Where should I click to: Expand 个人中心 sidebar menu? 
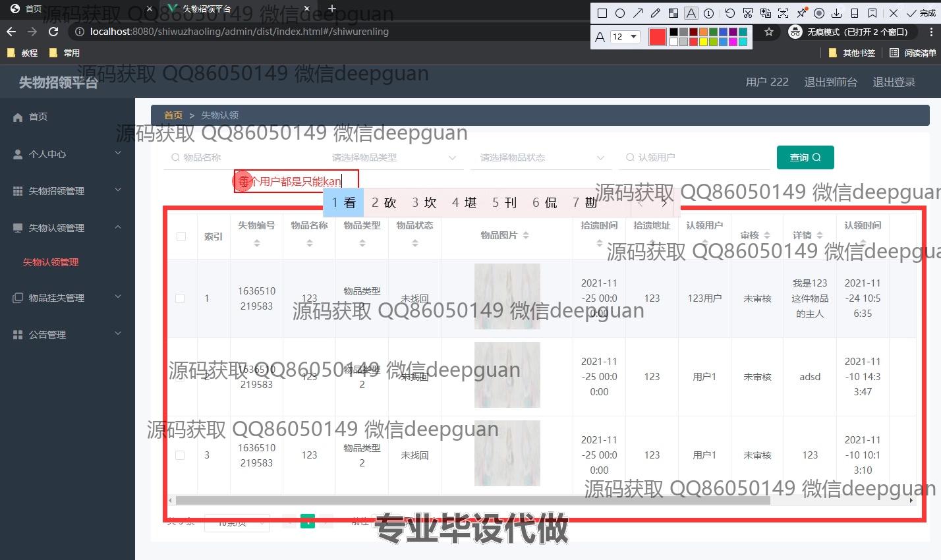67,154
